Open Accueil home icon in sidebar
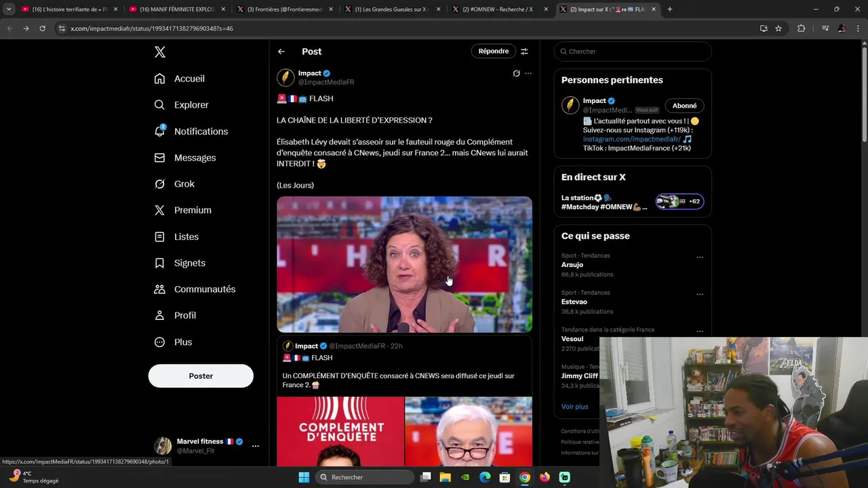The width and height of the screenshot is (868, 488). click(x=159, y=79)
